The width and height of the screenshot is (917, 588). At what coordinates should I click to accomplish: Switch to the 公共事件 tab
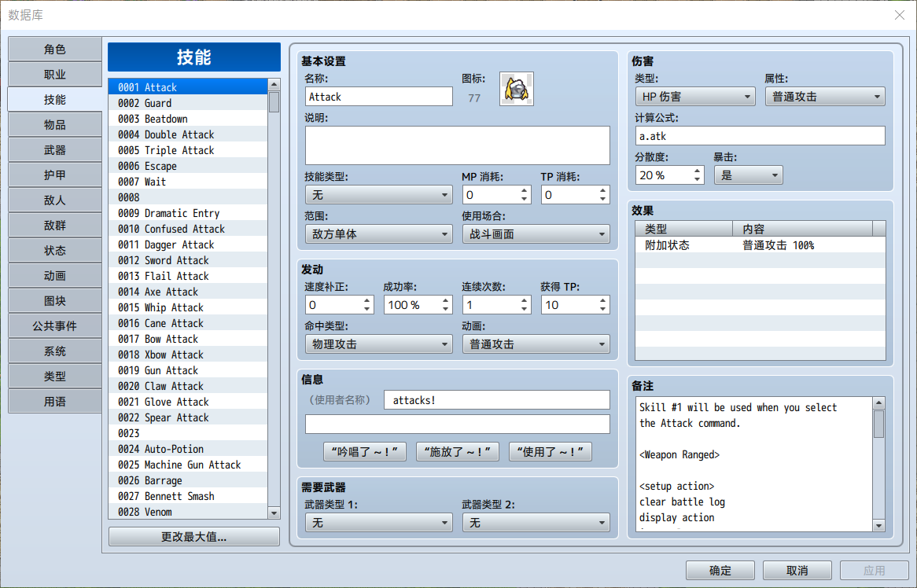click(55, 326)
